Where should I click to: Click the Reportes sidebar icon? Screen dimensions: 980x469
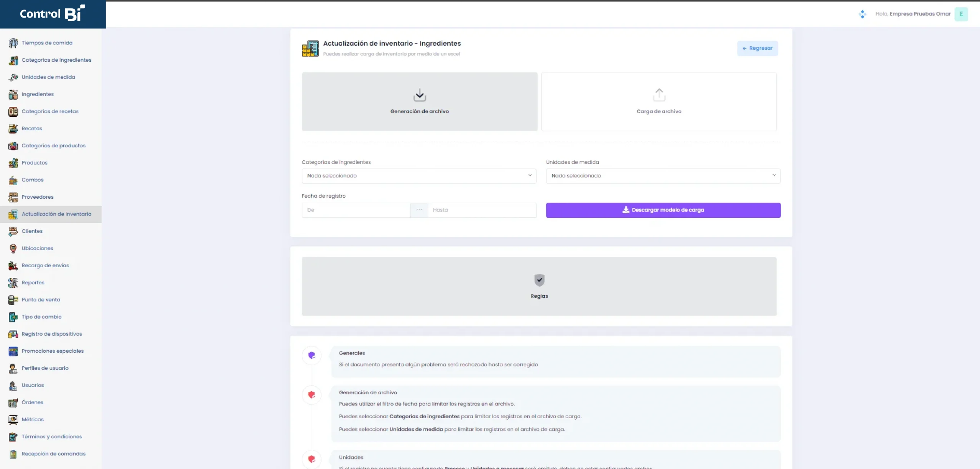click(x=13, y=283)
